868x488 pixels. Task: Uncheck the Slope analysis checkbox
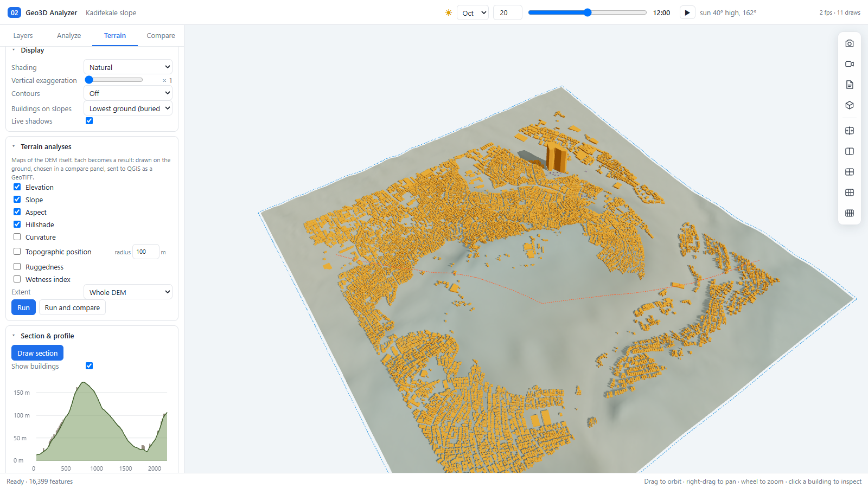pos(17,200)
